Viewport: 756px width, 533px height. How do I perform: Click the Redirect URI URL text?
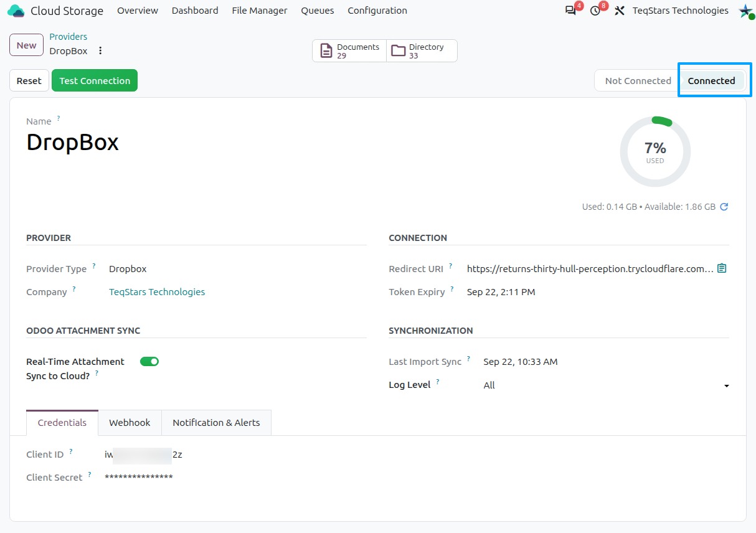[x=590, y=268]
